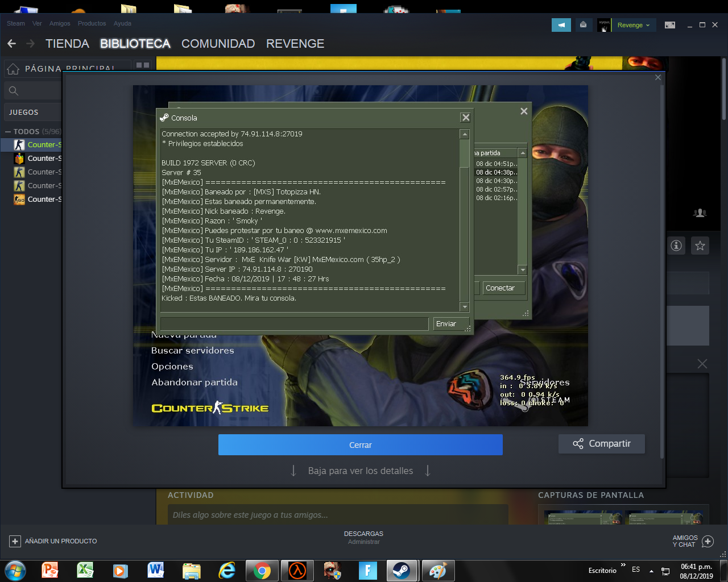Open Word from taskbar
Screen dimensions: 728x582
tap(156, 570)
